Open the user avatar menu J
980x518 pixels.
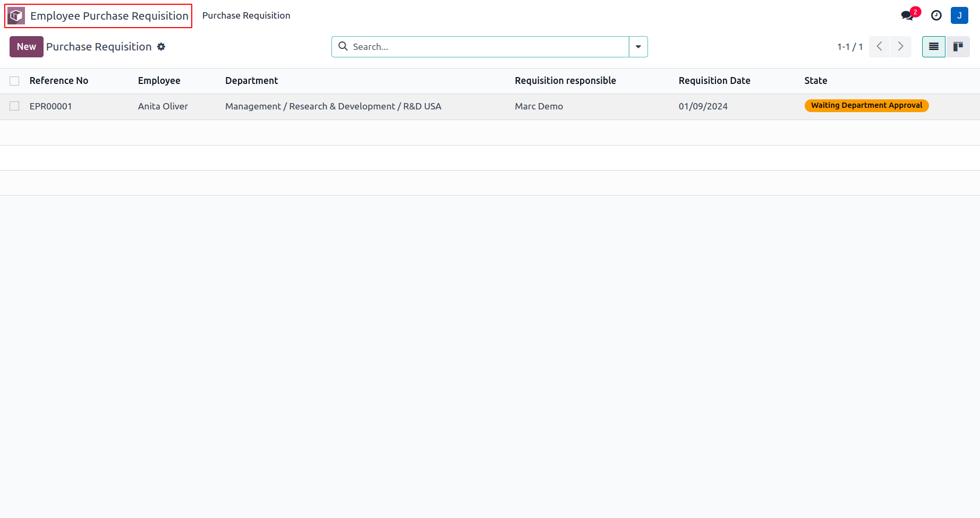959,16
